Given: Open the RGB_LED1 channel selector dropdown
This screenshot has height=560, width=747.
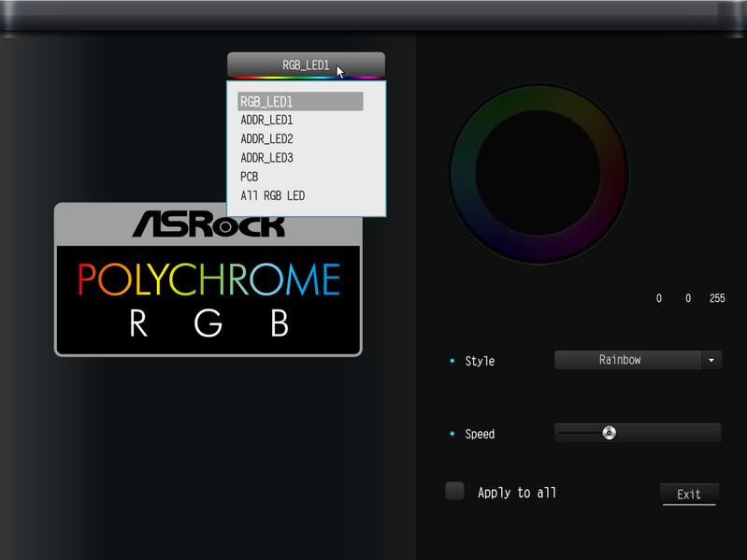Looking at the screenshot, I should click(306, 65).
